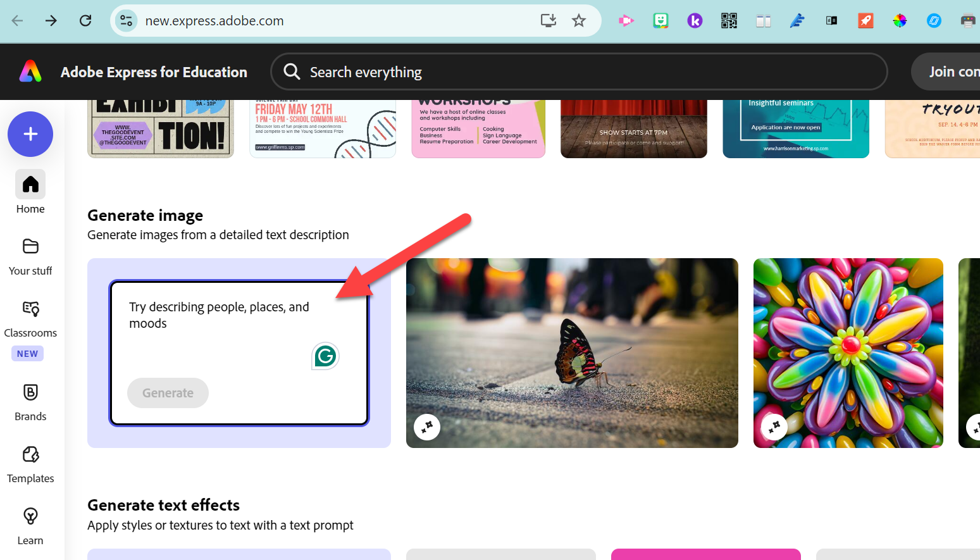The width and height of the screenshot is (980, 560).
Task: Click Adobe Express for Education title
Action: [154, 72]
